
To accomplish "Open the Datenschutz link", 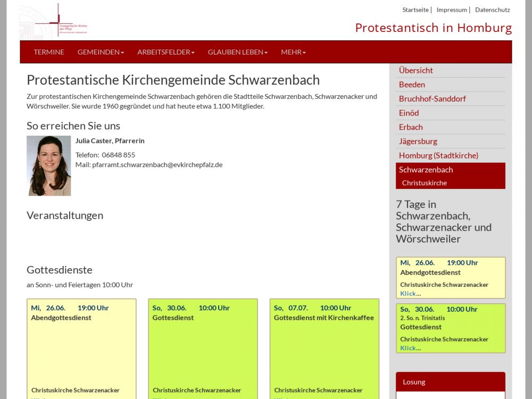I will tap(492, 10).
